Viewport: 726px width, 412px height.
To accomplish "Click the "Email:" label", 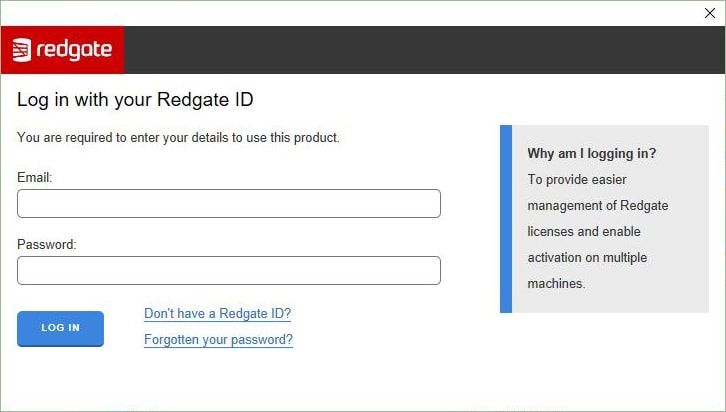I will coord(35,177).
